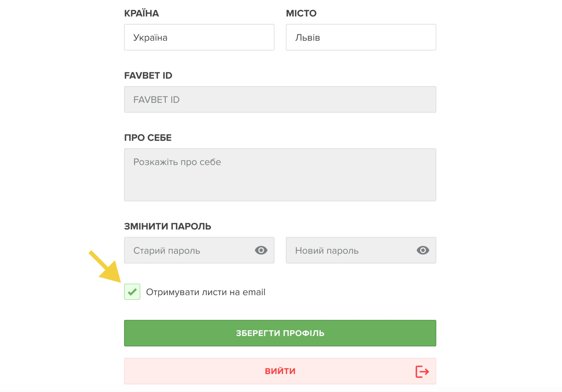Uncheck the email letters checkbox
Viewport: 562px width, 392px height.
coord(132,292)
